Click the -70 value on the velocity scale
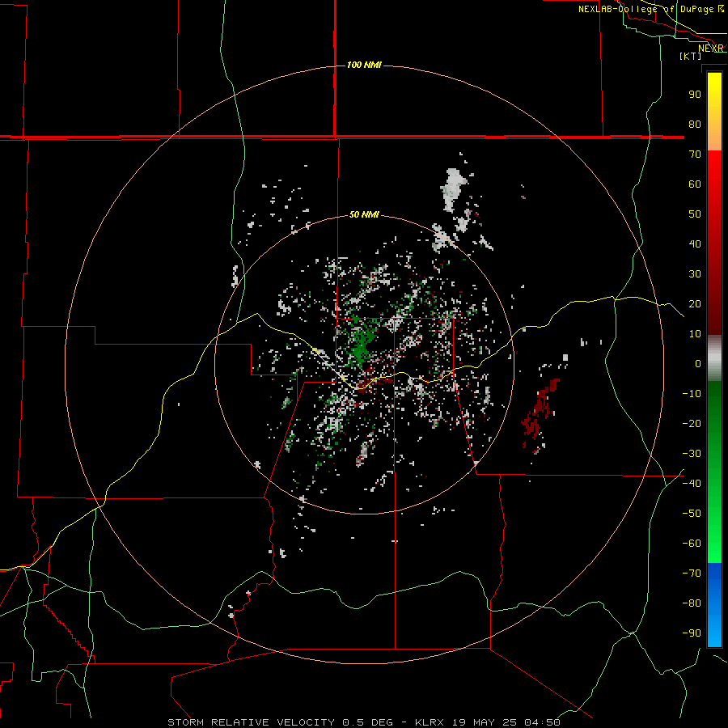Viewport: 728px width, 728px height. click(x=692, y=574)
